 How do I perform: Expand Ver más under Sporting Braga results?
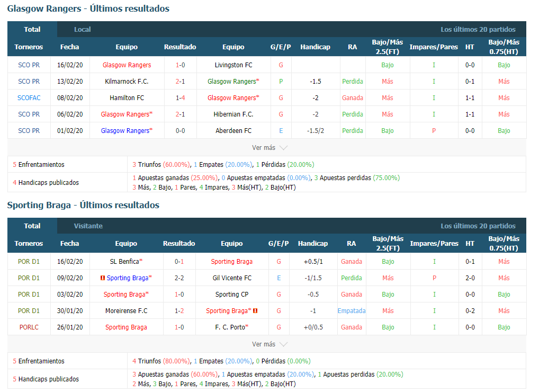point(269,344)
